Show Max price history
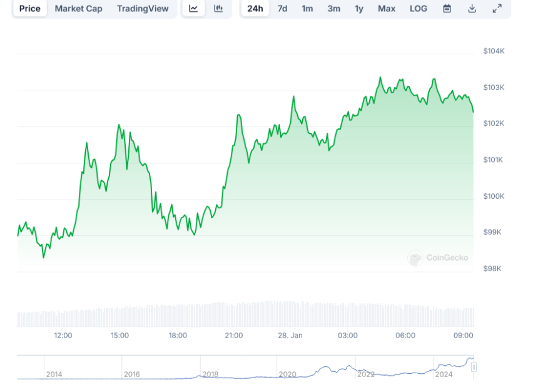Viewport: 538px width, 392px height. (387, 9)
